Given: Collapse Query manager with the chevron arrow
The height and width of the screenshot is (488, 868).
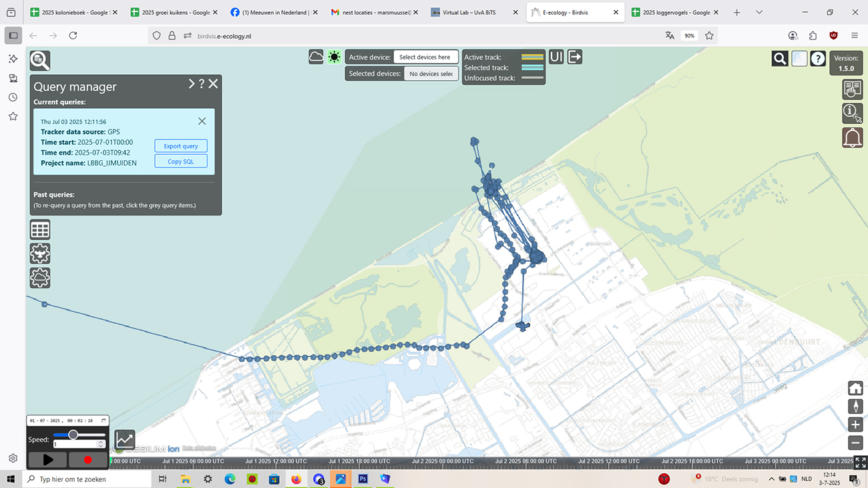Looking at the screenshot, I should [191, 84].
